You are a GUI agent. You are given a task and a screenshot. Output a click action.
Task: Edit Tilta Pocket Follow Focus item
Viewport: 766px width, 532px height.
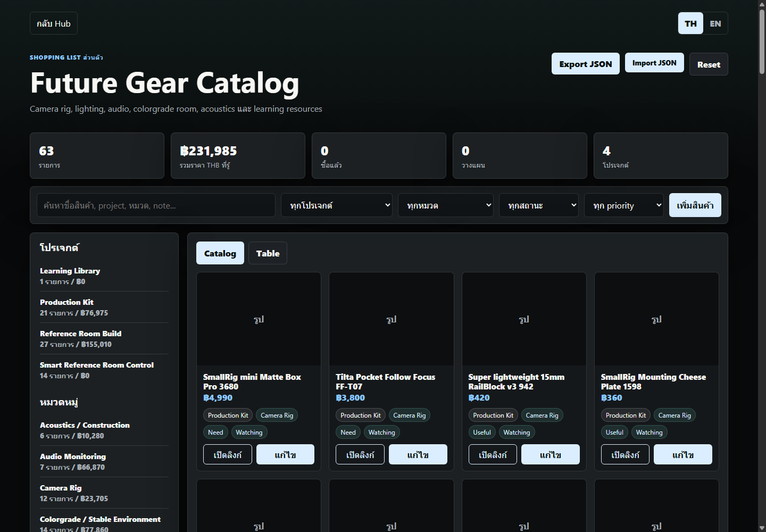418,454
